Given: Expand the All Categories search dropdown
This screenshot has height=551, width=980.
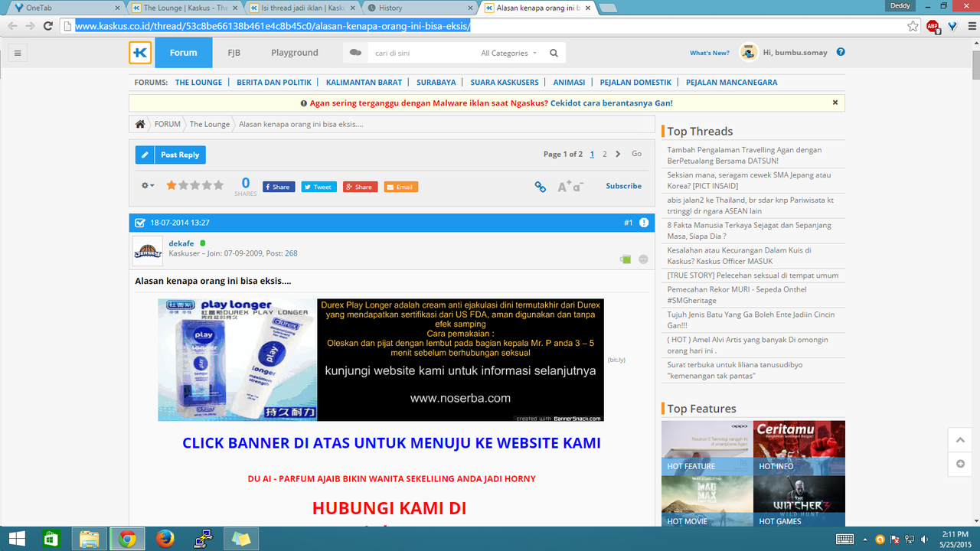Looking at the screenshot, I should click(x=509, y=53).
